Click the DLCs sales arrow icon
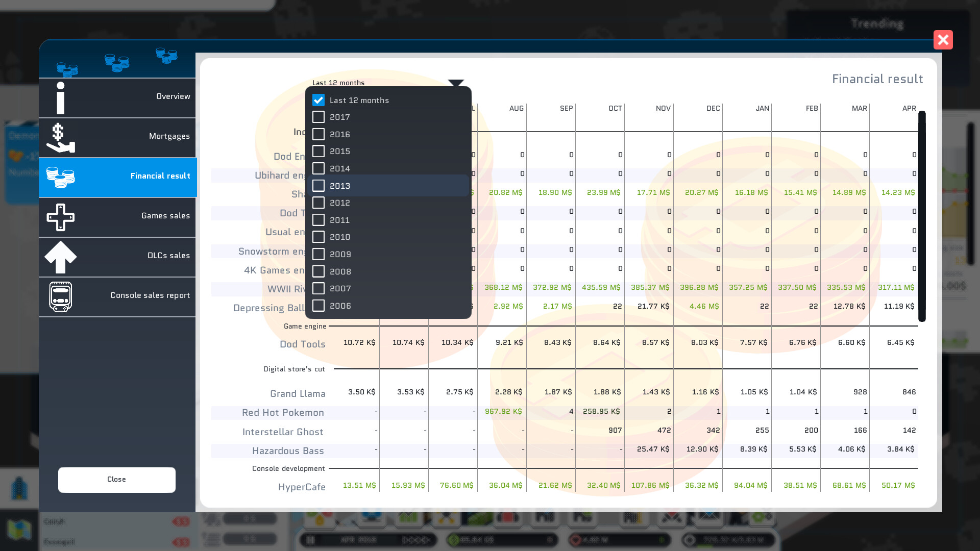 pyautogui.click(x=60, y=257)
